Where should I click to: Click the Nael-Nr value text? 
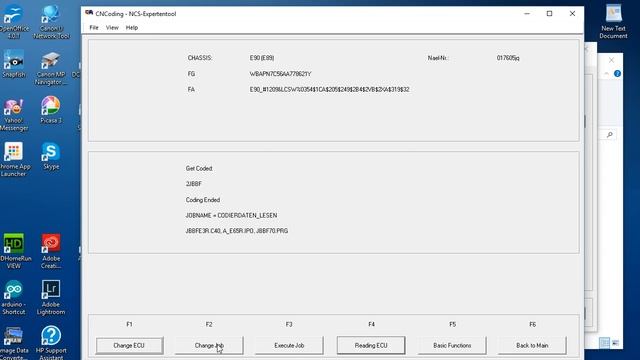[x=508, y=58]
